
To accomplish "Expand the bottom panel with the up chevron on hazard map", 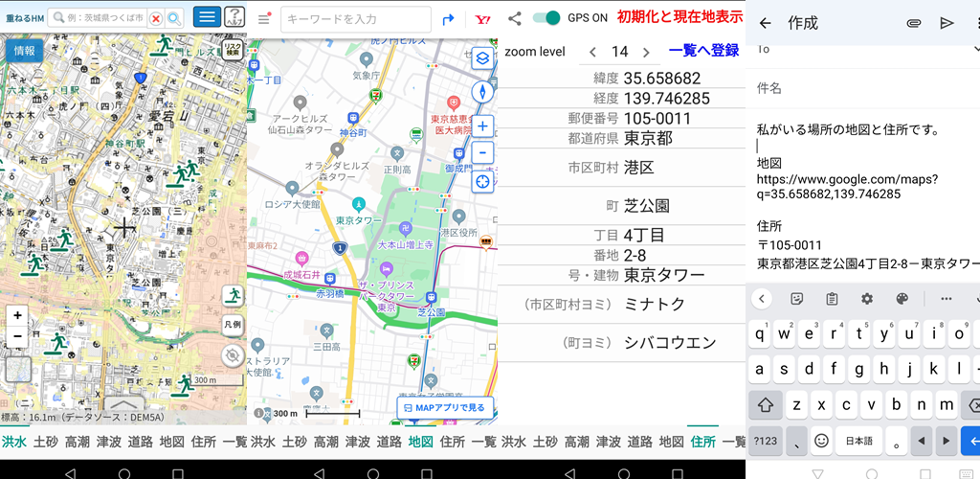I will pos(123,404).
